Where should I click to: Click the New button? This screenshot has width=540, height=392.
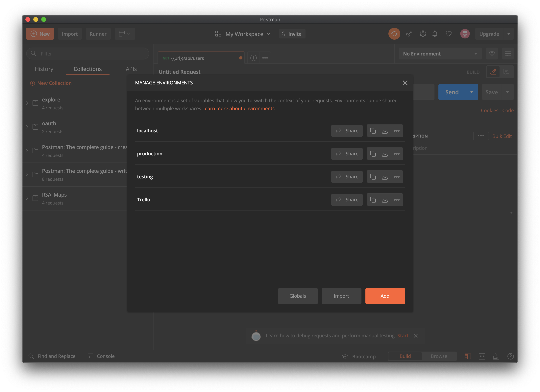tap(40, 34)
